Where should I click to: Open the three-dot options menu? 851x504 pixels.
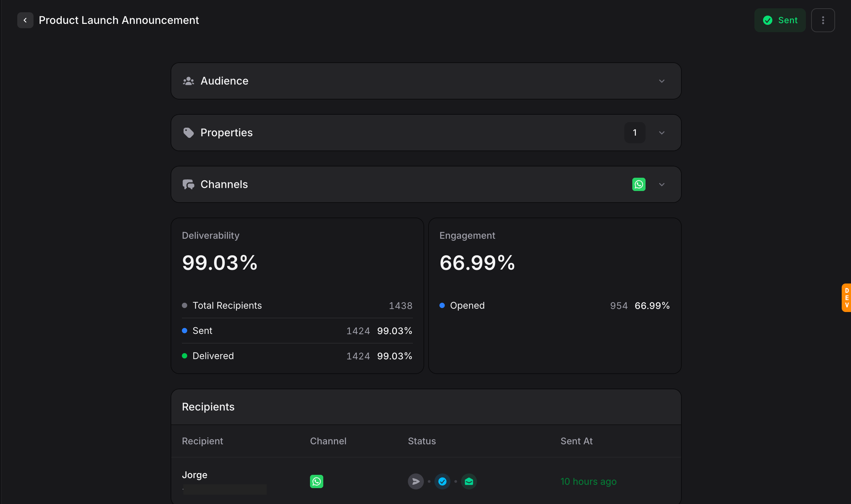click(x=823, y=20)
